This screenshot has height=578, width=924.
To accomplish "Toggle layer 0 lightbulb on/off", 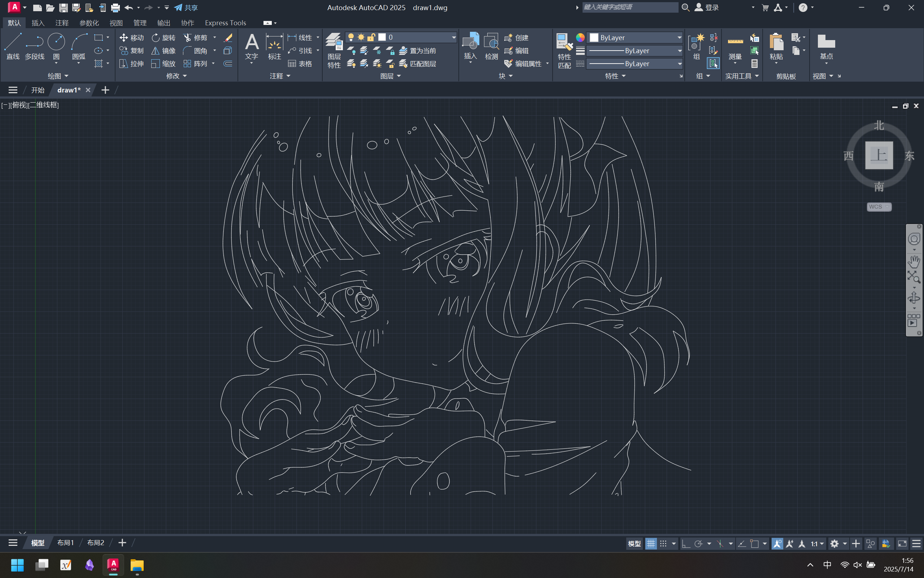I will coord(350,37).
